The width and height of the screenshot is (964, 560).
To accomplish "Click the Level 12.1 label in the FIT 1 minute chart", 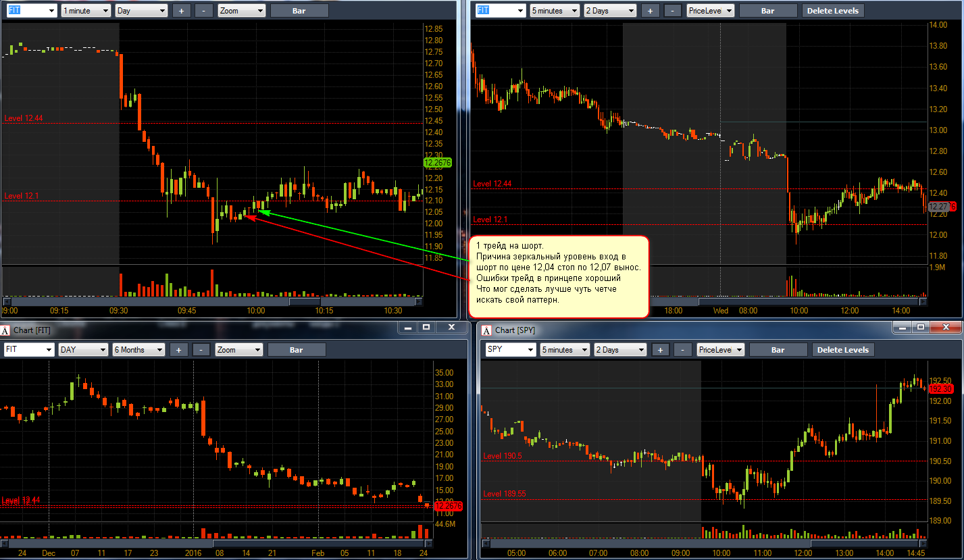I will (x=22, y=196).
